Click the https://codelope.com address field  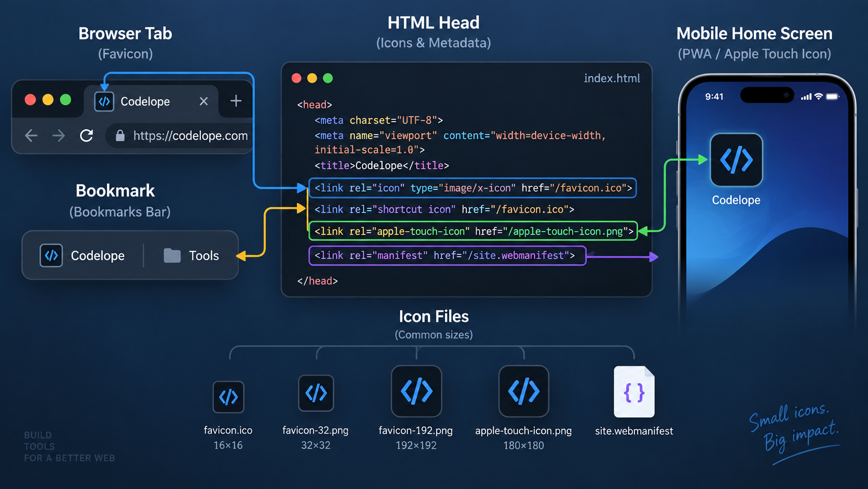[x=180, y=136]
